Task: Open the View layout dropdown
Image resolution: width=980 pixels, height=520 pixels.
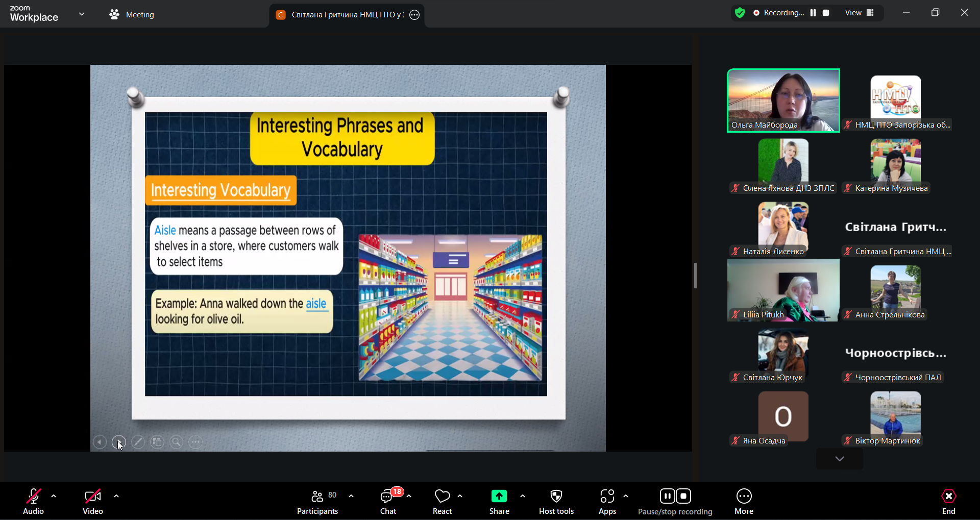Action: [x=860, y=13]
